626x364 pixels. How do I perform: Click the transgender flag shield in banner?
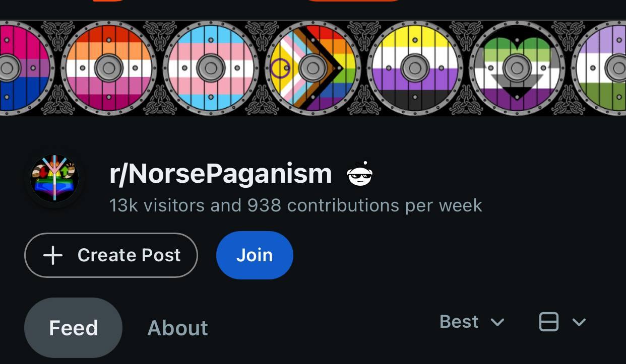[211, 67]
